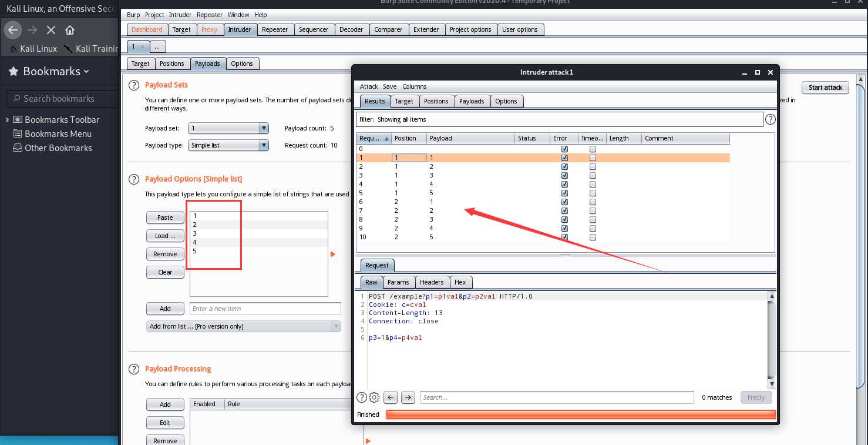
Task: Close the Intruder attack1 window
Action: tap(771, 72)
